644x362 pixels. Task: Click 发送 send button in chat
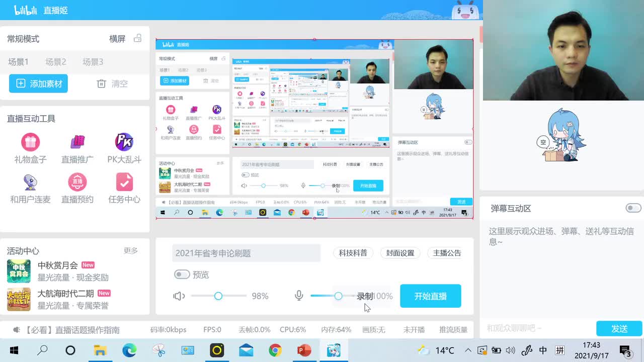(x=619, y=329)
